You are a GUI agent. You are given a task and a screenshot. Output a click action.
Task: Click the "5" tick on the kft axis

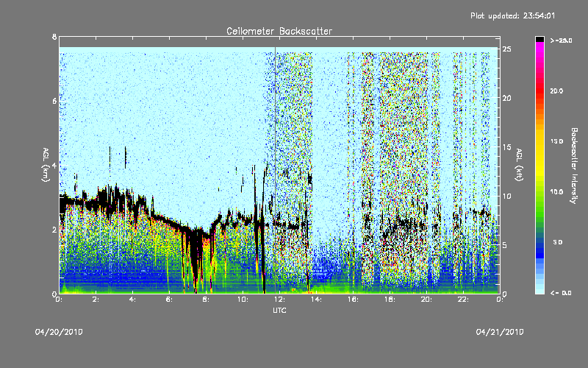[505, 245]
